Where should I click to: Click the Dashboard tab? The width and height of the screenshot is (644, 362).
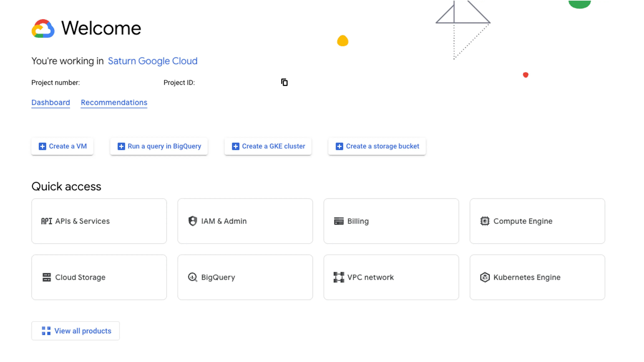50,102
